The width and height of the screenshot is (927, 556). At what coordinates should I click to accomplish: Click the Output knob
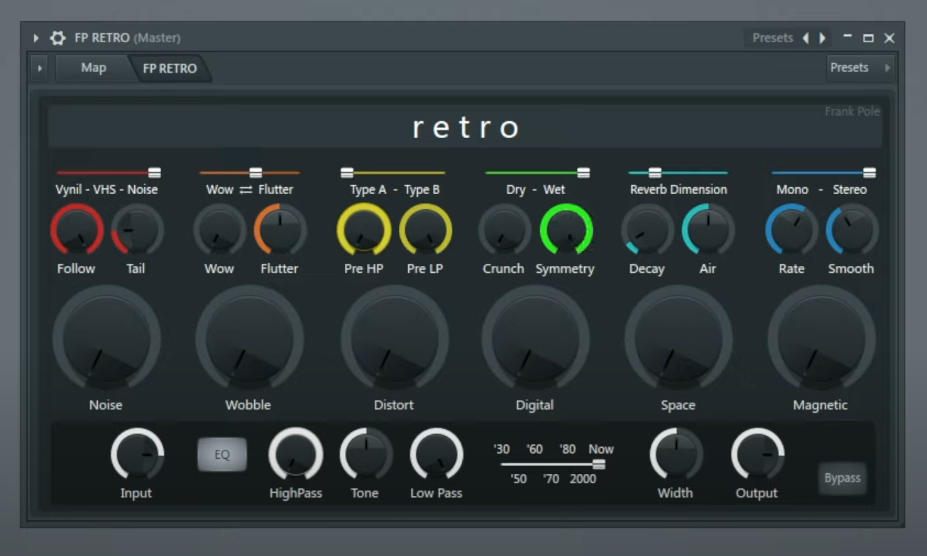758,454
